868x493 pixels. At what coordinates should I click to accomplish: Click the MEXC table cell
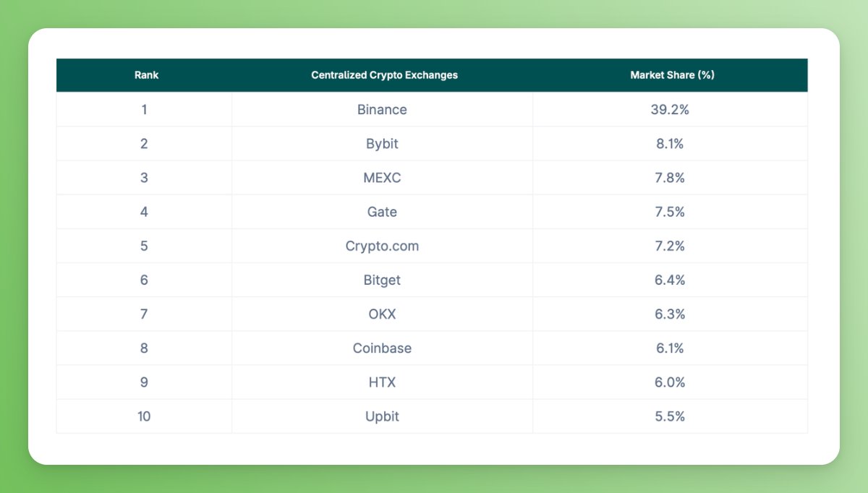coord(382,178)
